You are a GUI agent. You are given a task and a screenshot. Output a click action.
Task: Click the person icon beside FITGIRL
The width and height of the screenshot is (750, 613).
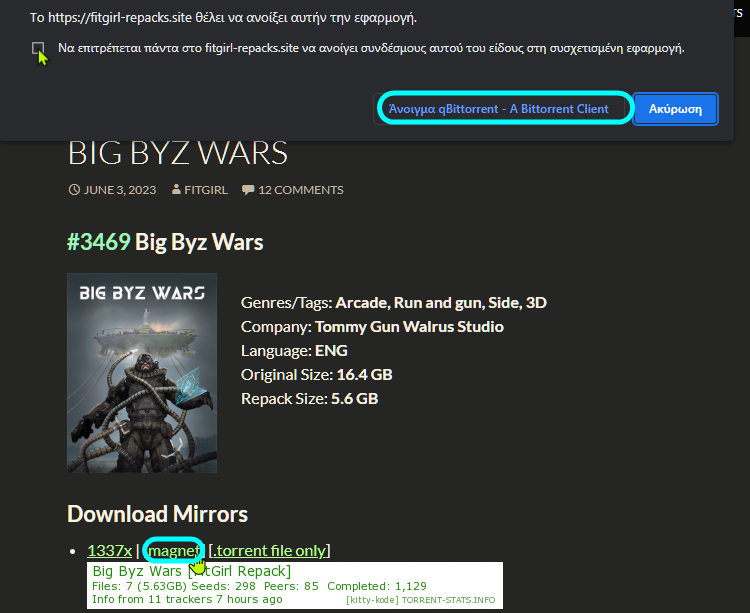click(x=176, y=189)
